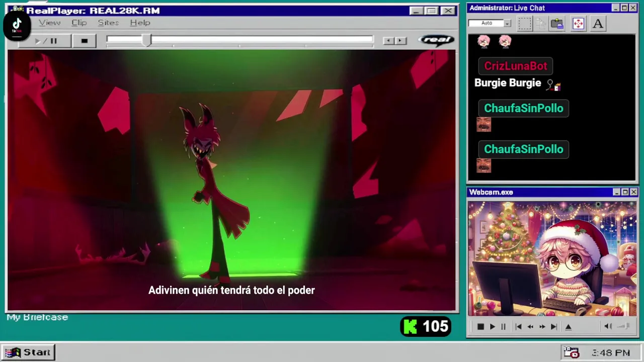Screen dimensions: 644x362
Task: Click the second ChaufaSinPollo username
Action: 523,149
